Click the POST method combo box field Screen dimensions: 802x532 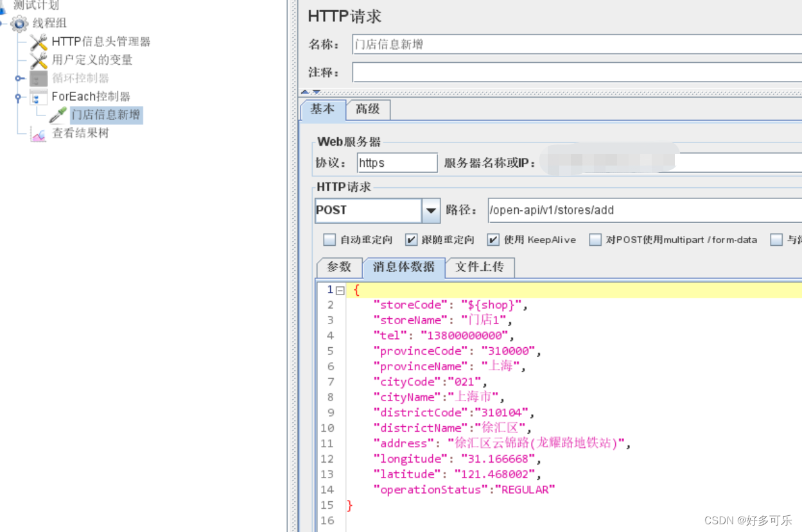(368, 210)
